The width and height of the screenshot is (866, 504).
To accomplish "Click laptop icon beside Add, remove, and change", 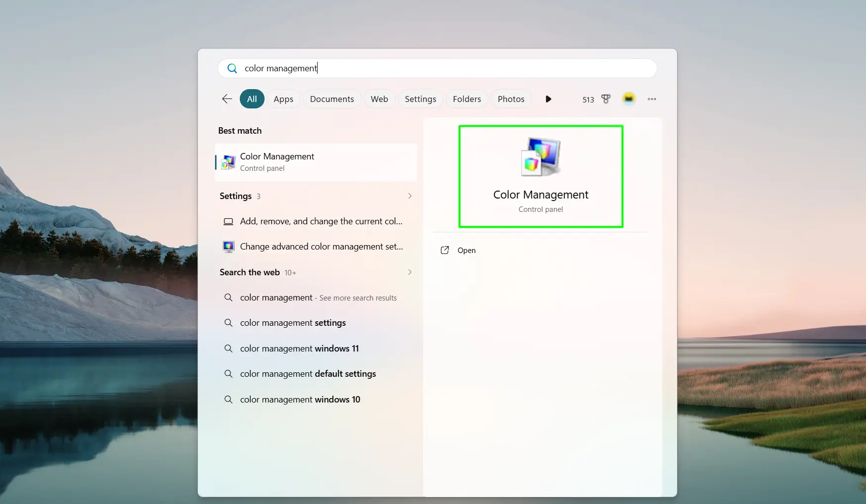I will pyautogui.click(x=228, y=221).
